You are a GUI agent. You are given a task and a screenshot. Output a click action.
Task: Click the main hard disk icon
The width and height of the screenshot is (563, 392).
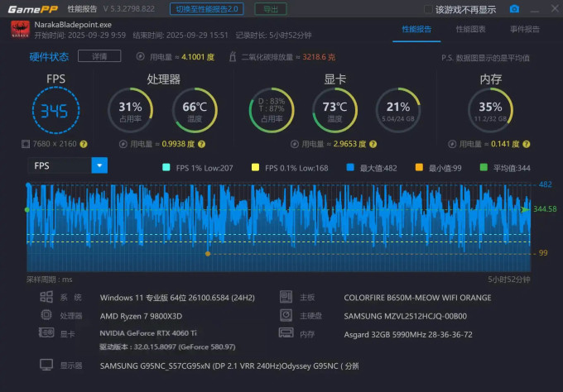(286, 315)
